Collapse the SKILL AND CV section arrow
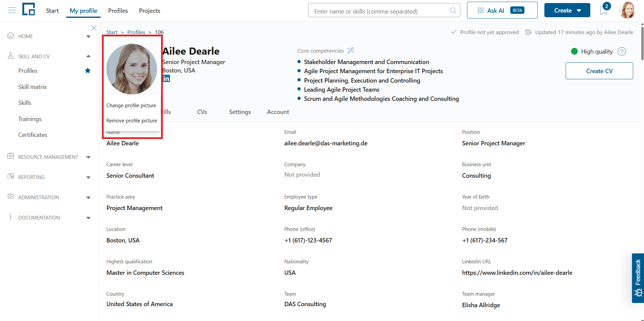 [88, 56]
